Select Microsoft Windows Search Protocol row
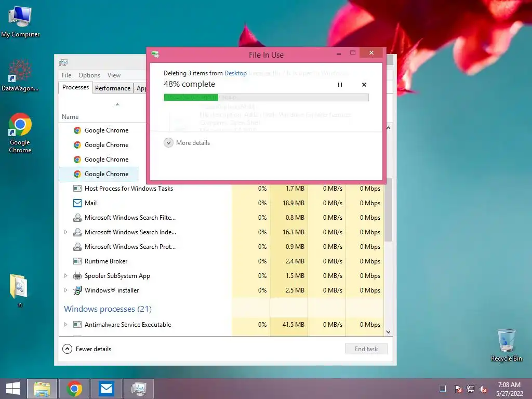 [222, 247]
